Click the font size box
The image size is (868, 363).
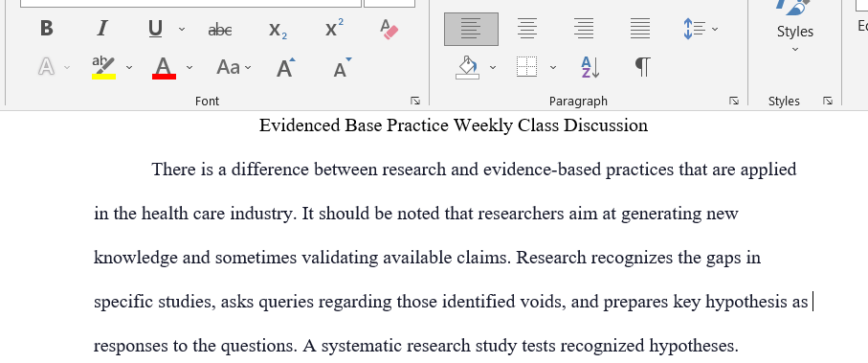point(389,3)
